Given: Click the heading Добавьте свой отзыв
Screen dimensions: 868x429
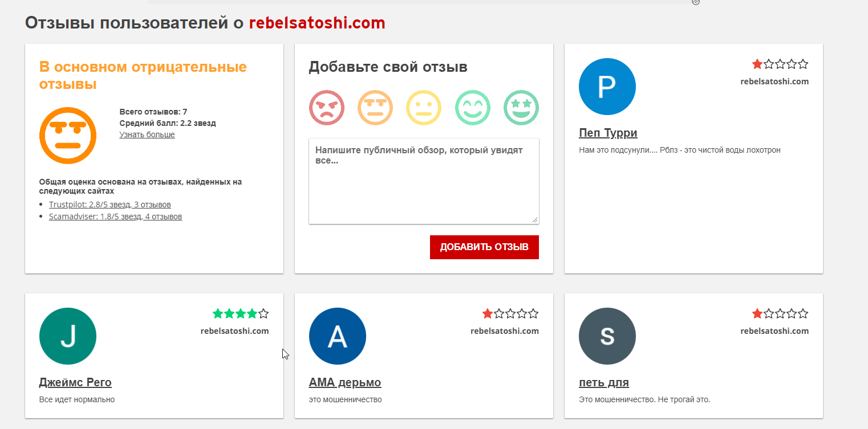Looking at the screenshot, I should click(388, 67).
